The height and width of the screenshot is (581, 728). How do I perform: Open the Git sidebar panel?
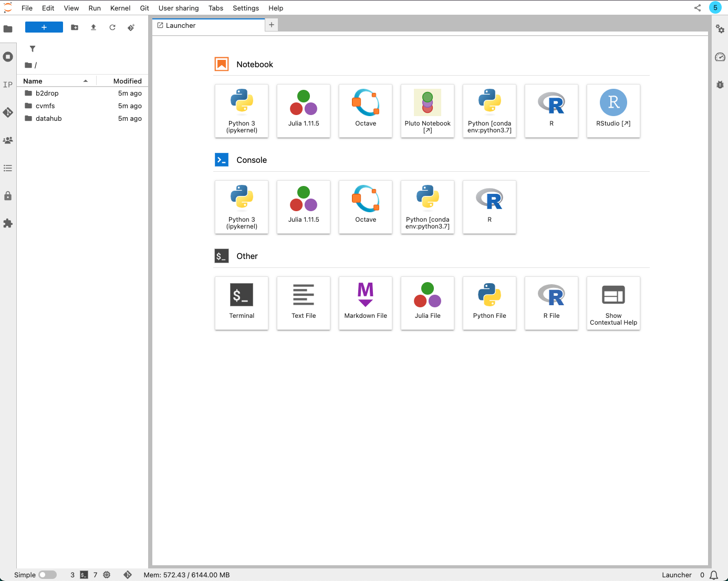tap(8, 112)
